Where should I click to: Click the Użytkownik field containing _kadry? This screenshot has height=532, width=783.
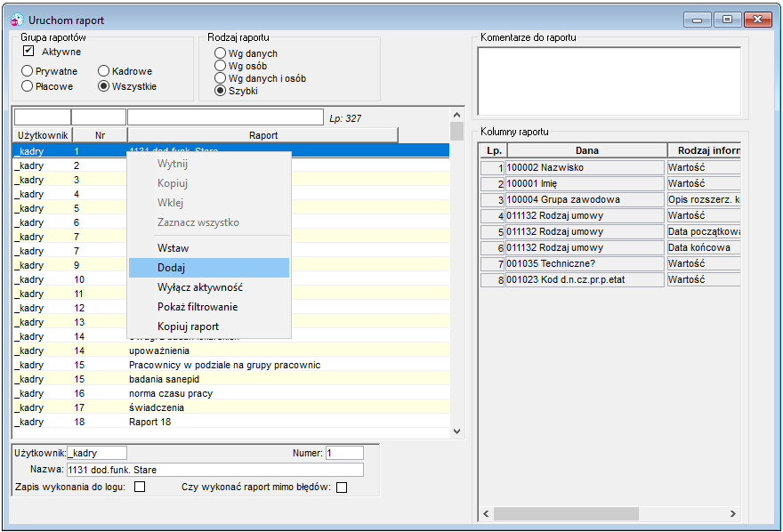(97, 453)
